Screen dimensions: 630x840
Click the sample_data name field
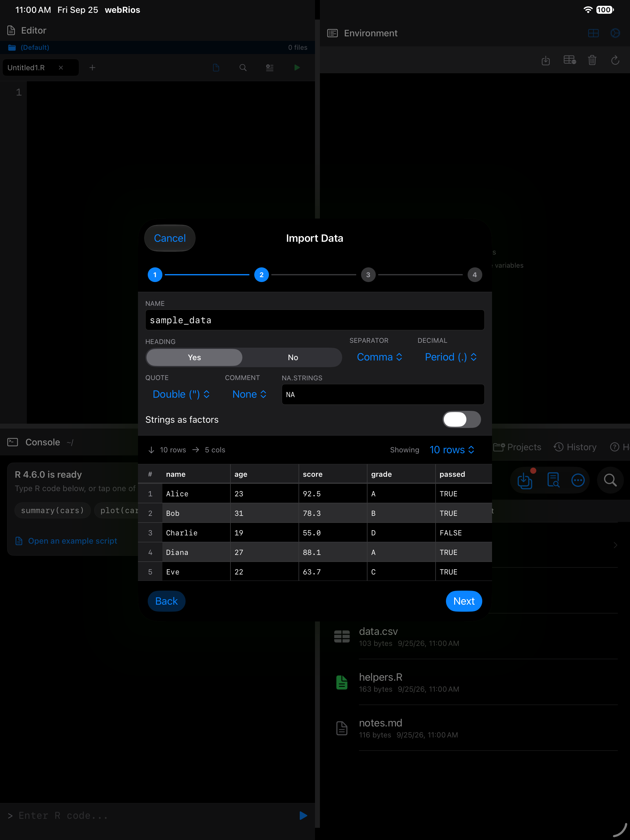tap(315, 320)
